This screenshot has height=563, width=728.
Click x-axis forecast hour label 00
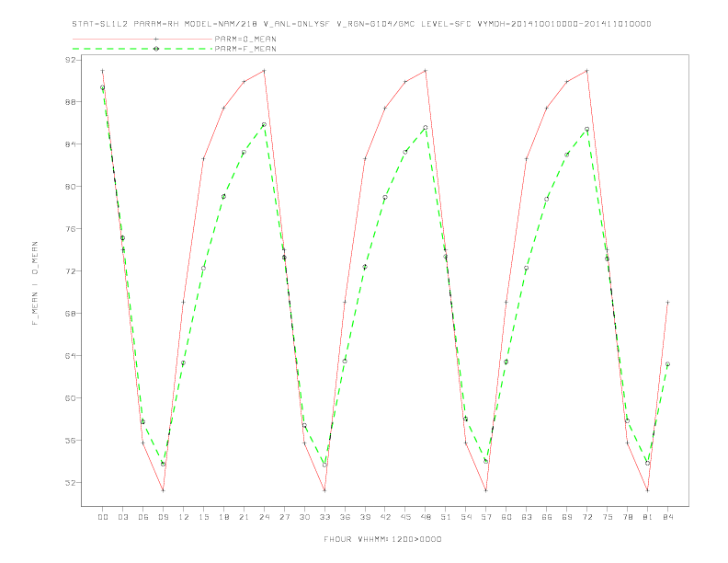103,517
